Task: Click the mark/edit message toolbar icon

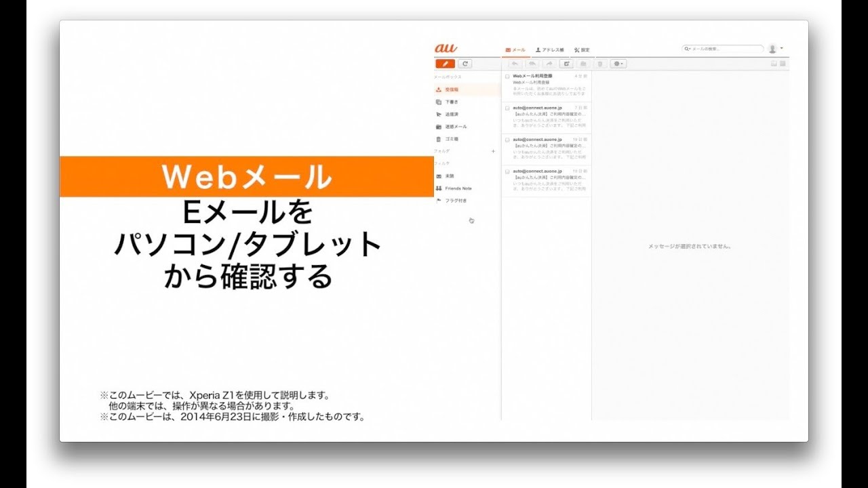Action: (566, 64)
